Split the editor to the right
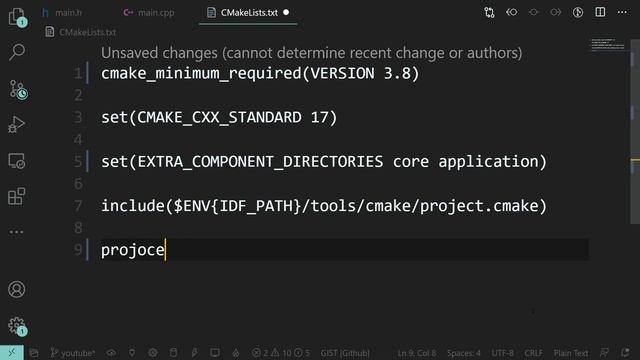The width and height of the screenshot is (640, 360). coord(600,12)
